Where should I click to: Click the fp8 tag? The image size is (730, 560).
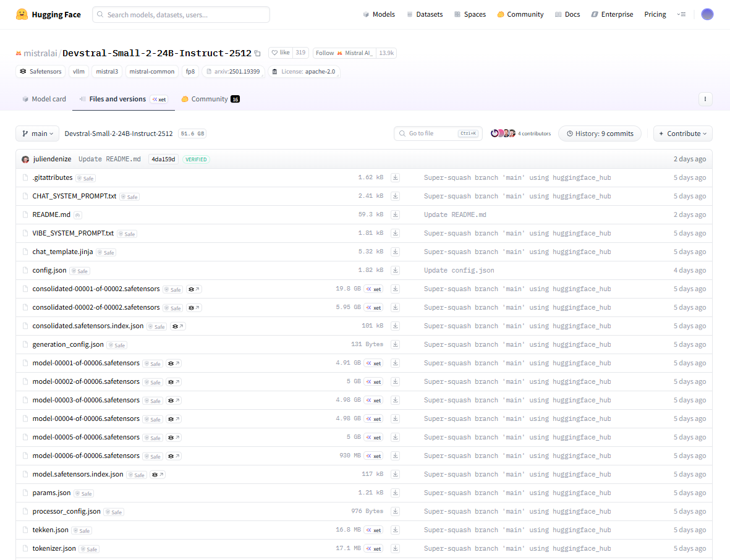pos(190,72)
